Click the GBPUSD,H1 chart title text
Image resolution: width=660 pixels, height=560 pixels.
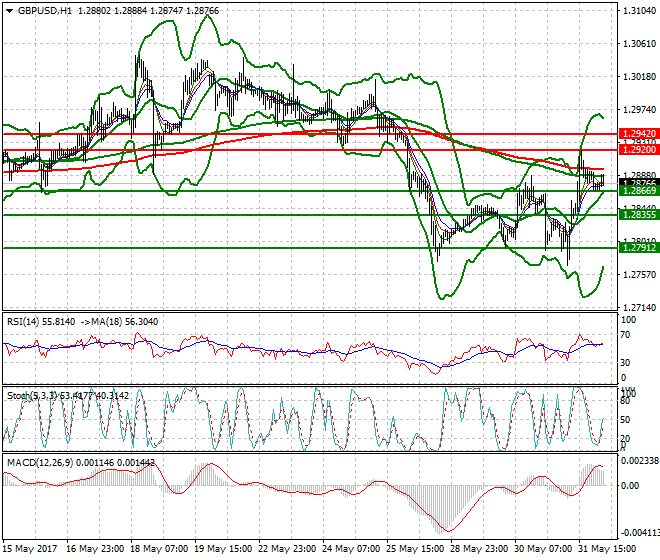click(x=45, y=11)
